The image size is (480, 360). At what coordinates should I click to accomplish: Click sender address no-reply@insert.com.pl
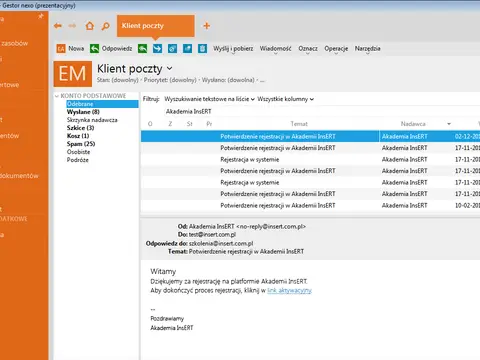[271, 227]
